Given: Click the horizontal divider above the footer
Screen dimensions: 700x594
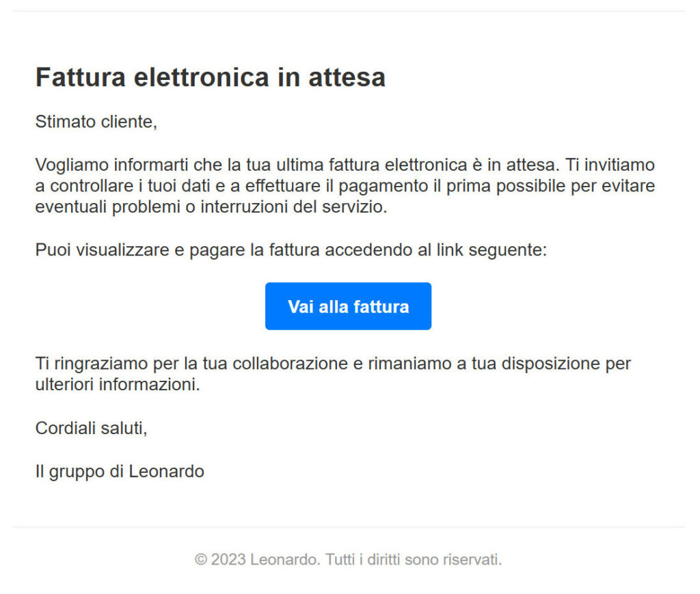Looking at the screenshot, I should point(349,527).
